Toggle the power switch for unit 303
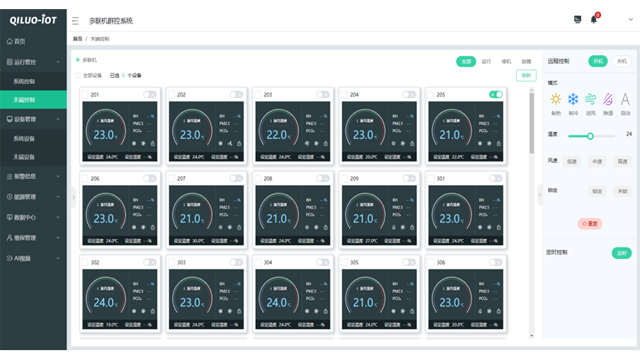The image size is (640, 360). (236, 262)
